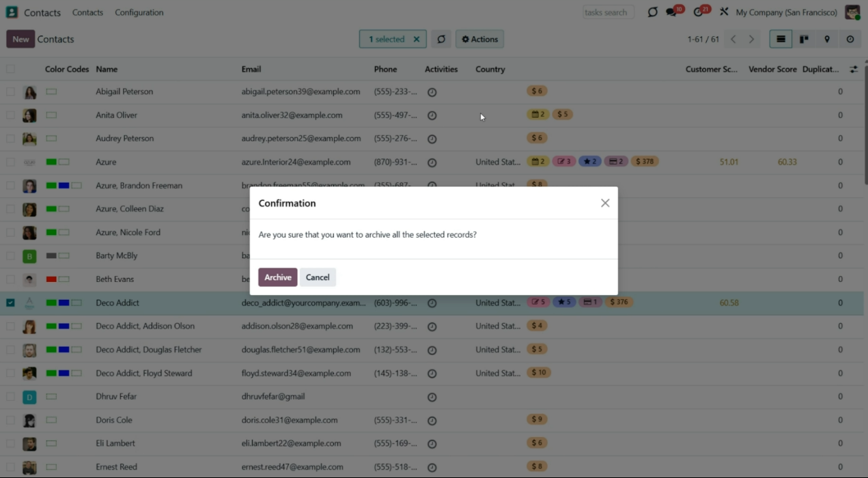Screen dimensions: 868x478
Task: Switch to Map view icon
Action: (827, 40)
